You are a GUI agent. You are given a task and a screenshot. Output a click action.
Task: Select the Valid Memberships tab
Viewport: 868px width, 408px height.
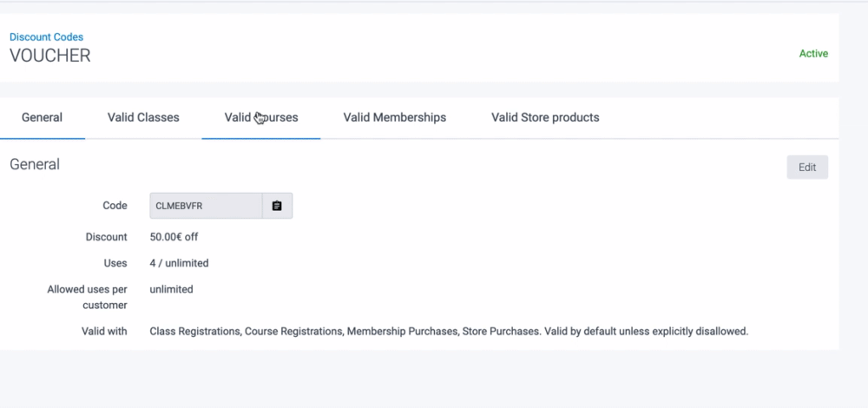394,117
